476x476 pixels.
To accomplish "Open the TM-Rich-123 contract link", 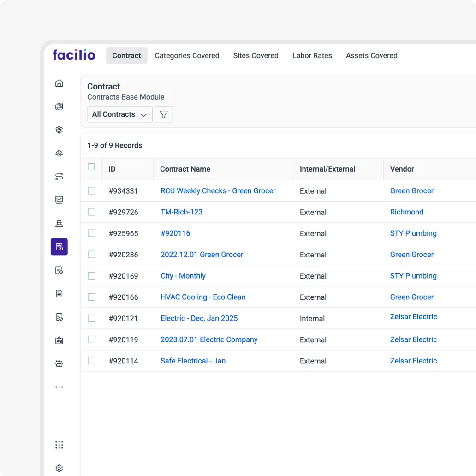I will pyautogui.click(x=181, y=212).
